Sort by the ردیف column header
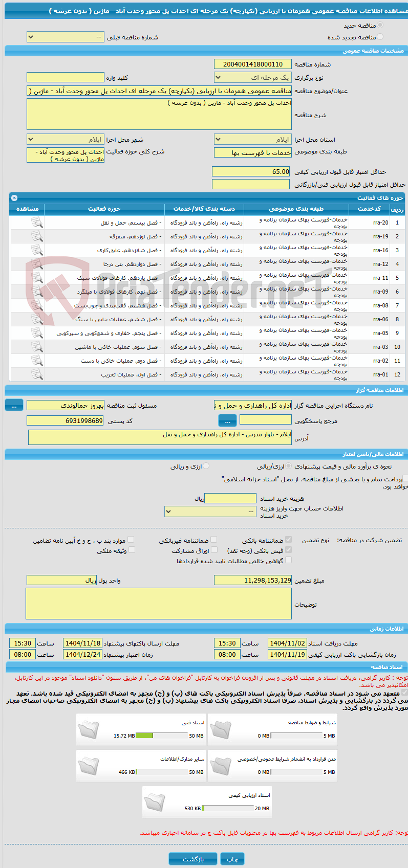408x868 pixels. click(397, 209)
